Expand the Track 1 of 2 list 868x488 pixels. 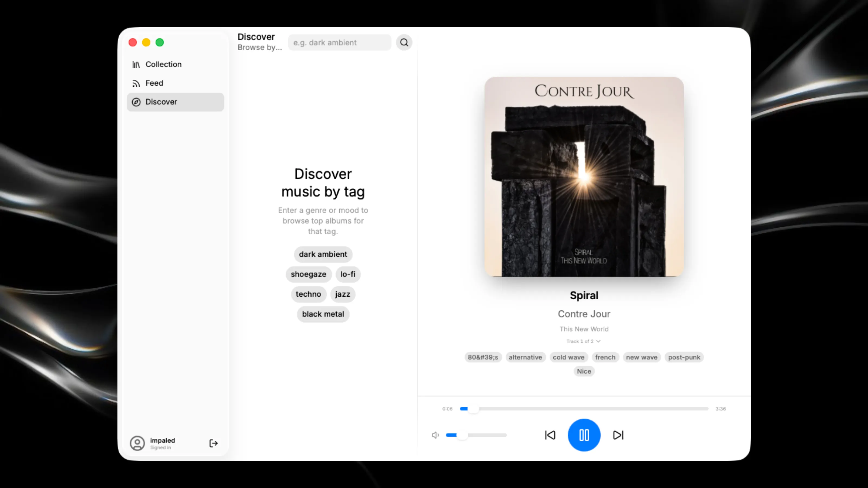tap(584, 341)
